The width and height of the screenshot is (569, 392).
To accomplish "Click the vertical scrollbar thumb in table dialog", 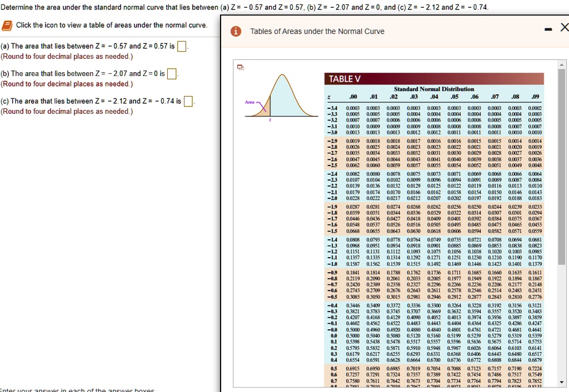I will (562, 167).
